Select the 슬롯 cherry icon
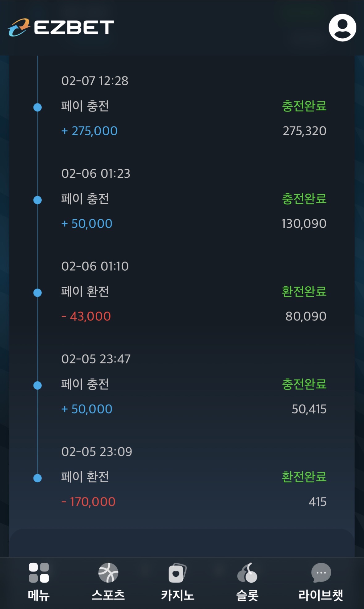The image size is (364, 609). pyautogui.click(x=247, y=573)
